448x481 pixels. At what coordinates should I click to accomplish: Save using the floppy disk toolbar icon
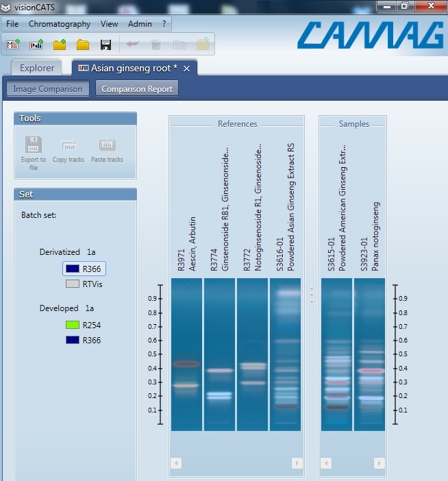coord(105,45)
